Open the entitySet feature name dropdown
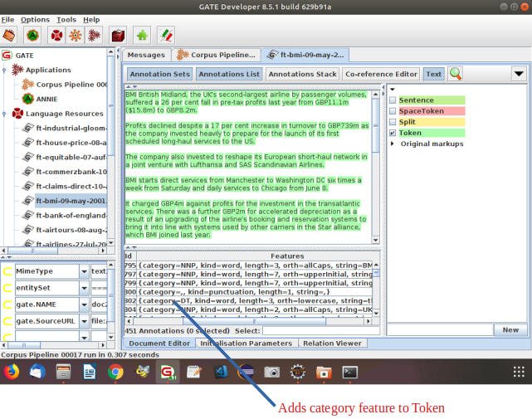Viewport: 532px width, 419px height. [84, 288]
